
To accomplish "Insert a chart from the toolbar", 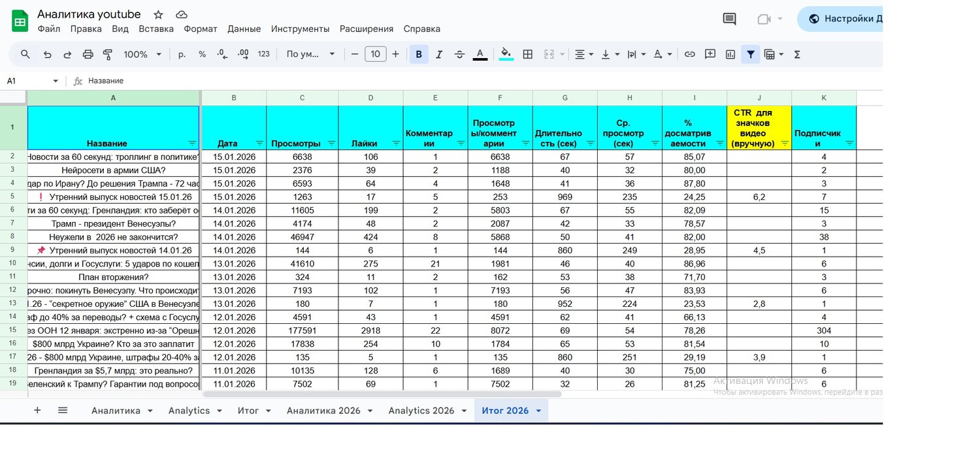I will 730,54.
